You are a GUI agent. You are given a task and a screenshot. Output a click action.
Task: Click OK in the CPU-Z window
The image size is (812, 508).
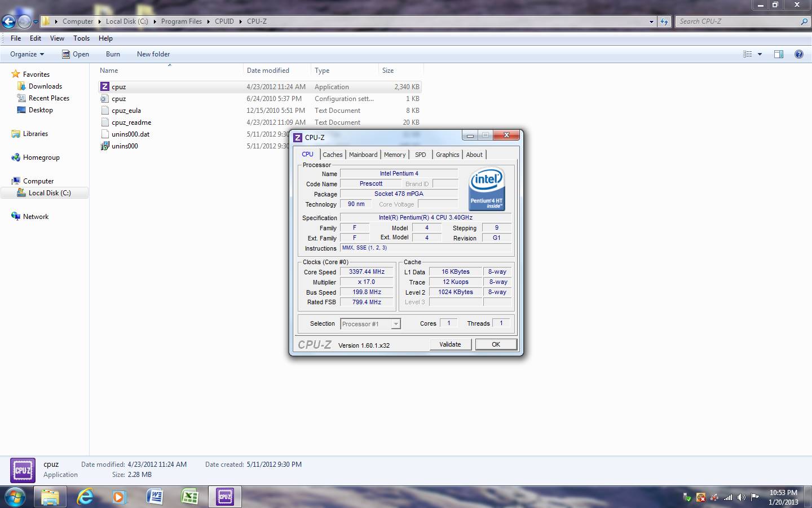[496, 344]
